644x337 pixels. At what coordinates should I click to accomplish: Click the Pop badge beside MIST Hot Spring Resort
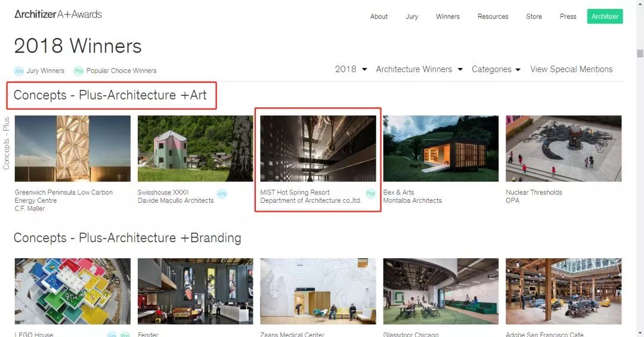click(370, 193)
